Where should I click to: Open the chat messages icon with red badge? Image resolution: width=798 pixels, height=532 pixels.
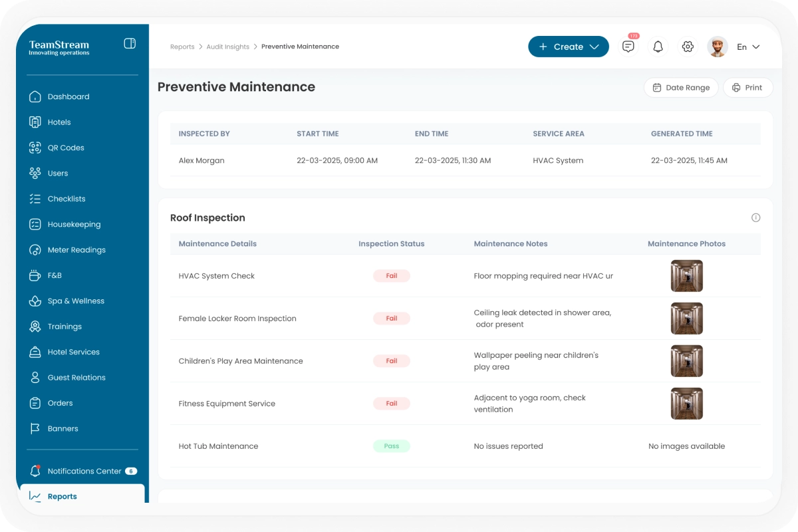[x=628, y=47]
